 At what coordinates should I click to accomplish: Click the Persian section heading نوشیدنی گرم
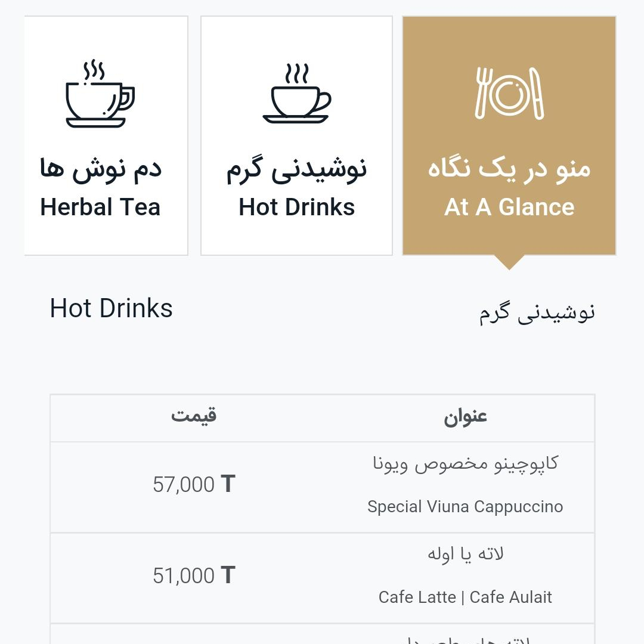(x=537, y=313)
